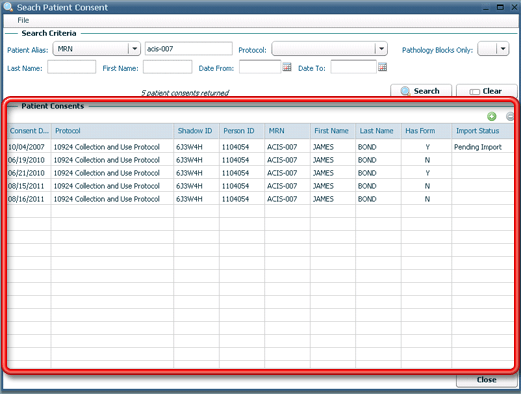Click the Search button
Screen dimensions: 521x394
click(x=421, y=91)
